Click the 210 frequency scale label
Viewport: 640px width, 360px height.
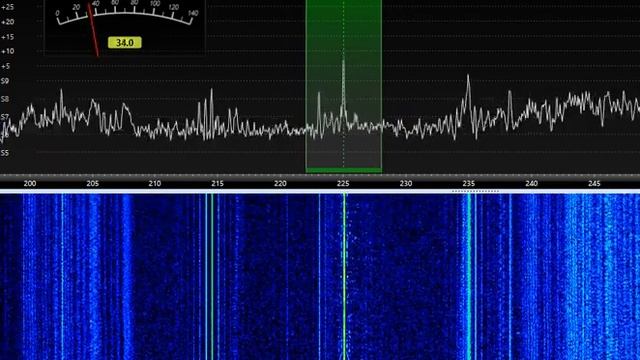(155, 184)
